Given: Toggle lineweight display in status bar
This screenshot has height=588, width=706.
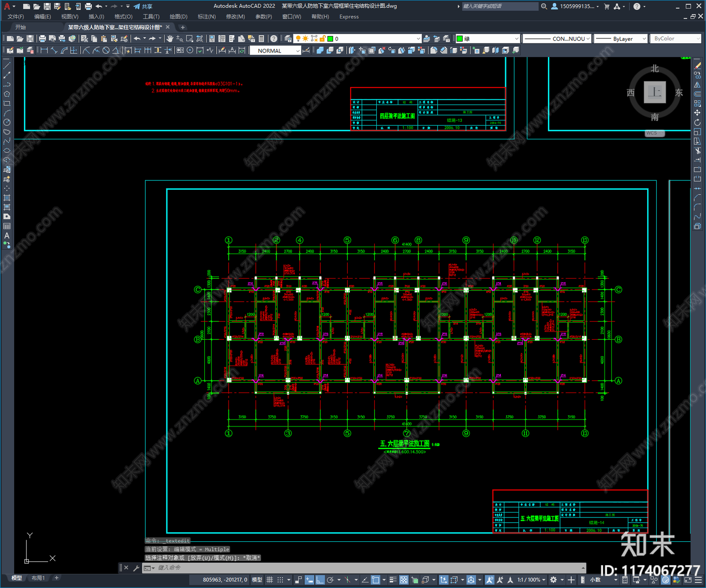Looking at the screenshot, I should (x=393, y=580).
